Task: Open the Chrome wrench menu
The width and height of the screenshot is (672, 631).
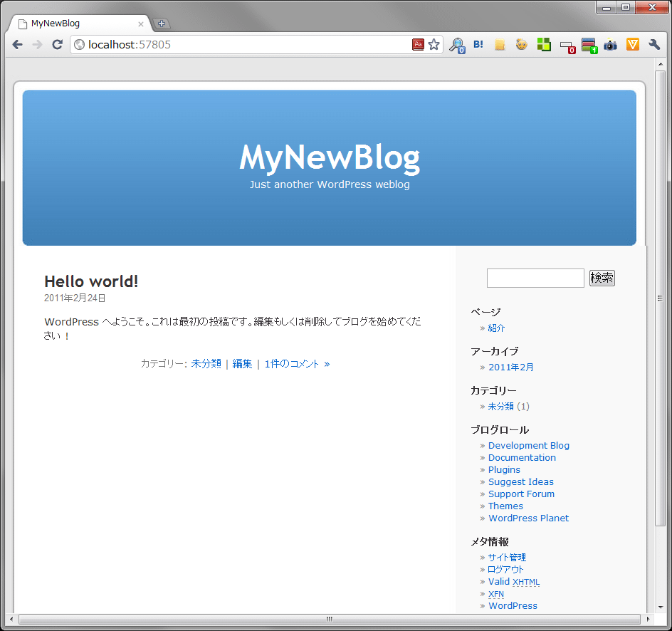Action: point(654,45)
